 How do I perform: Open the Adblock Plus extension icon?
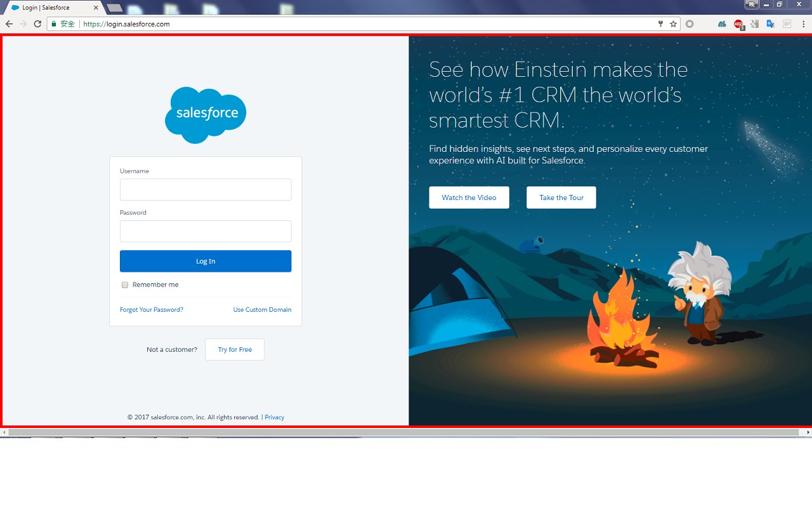click(738, 24)
